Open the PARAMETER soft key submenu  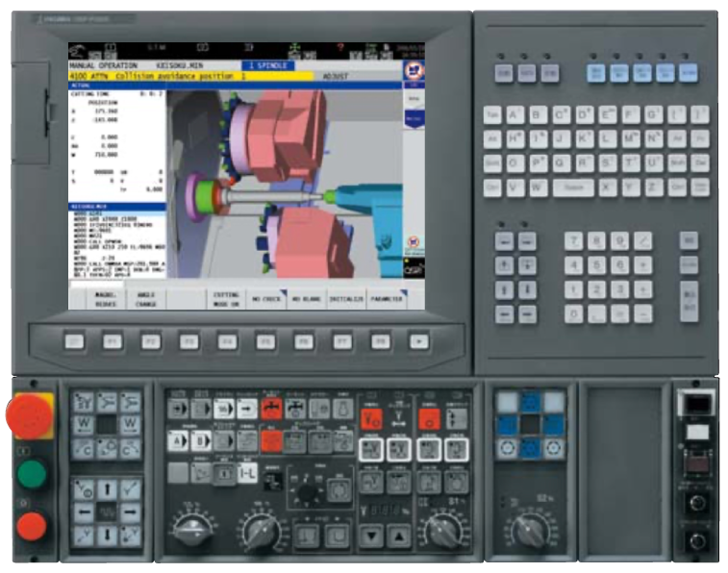click(387, 299)
